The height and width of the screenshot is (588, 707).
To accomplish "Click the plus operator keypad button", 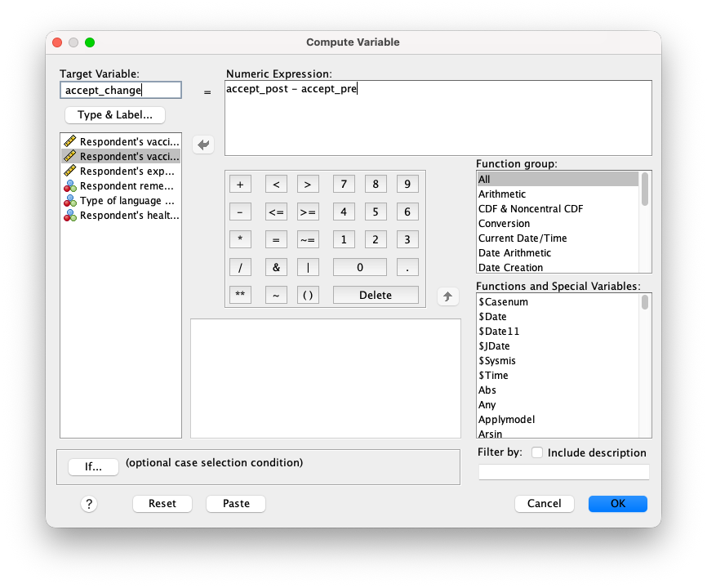I will (x=240, y=184).
